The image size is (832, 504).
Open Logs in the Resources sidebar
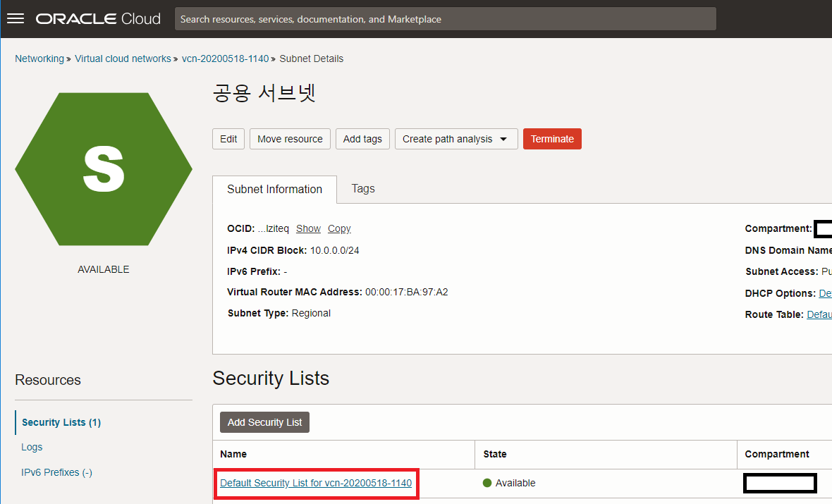(x=32, y=447)
